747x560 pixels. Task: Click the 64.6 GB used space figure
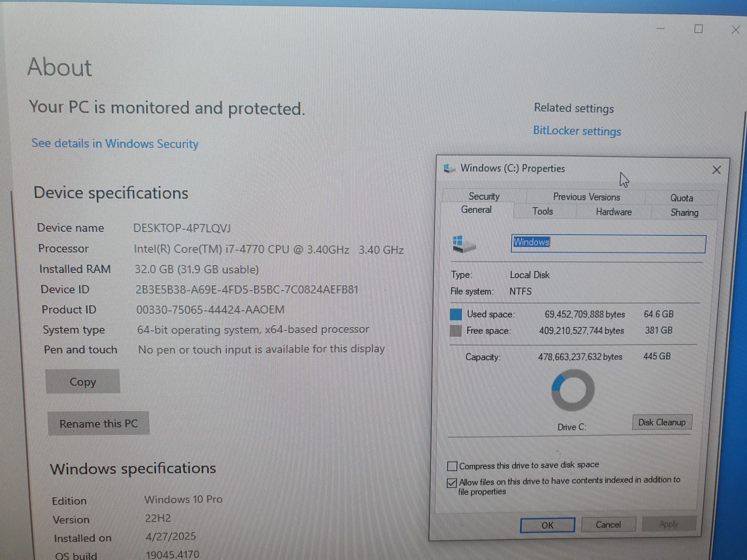tap(658, 314)
